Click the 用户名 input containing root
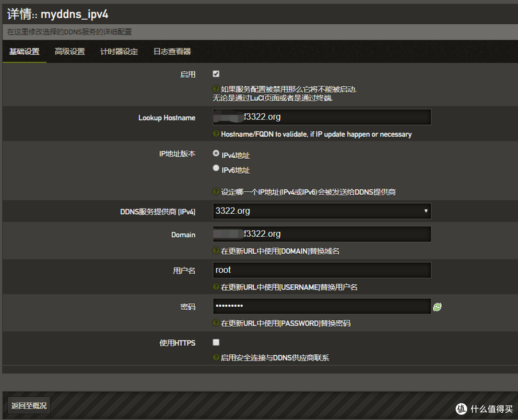Viewport: 518px width, 420px height. [x=321, y=270]
